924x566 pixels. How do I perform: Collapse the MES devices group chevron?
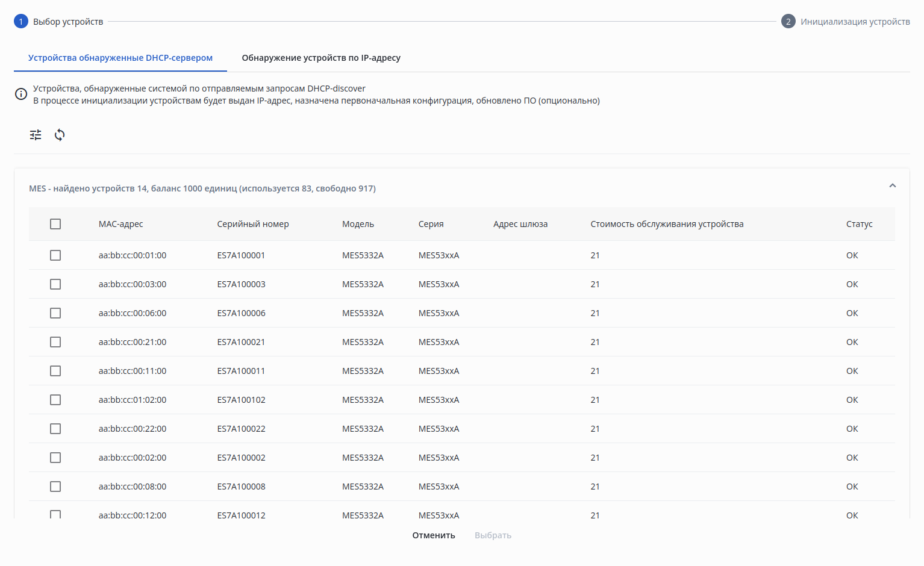pos(892,186)
